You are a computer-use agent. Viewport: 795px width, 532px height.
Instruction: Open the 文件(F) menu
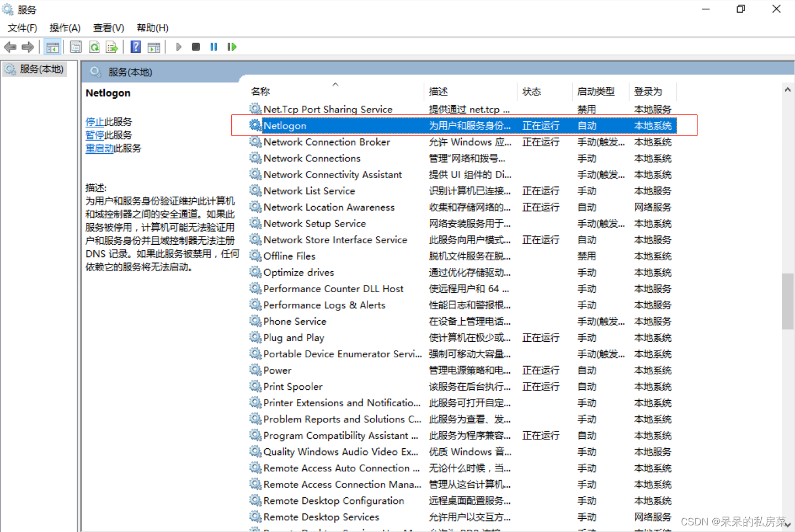tap(22, 28)
